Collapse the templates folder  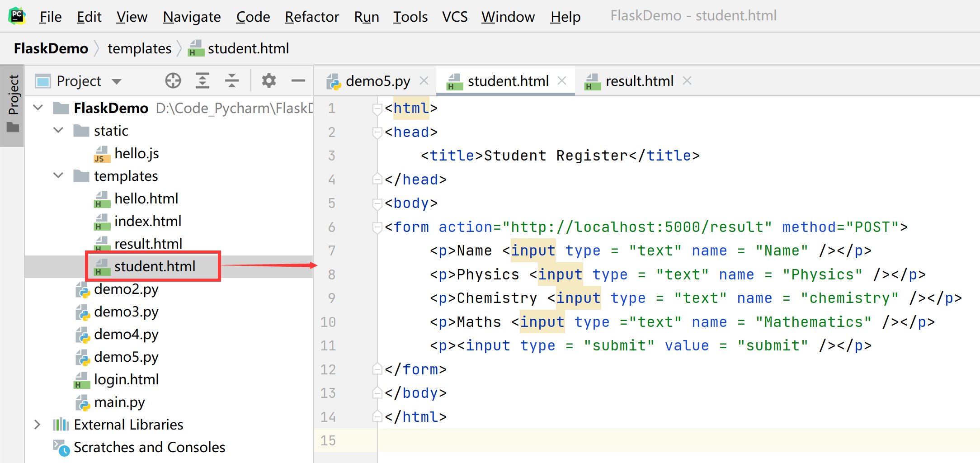point(58,176)
